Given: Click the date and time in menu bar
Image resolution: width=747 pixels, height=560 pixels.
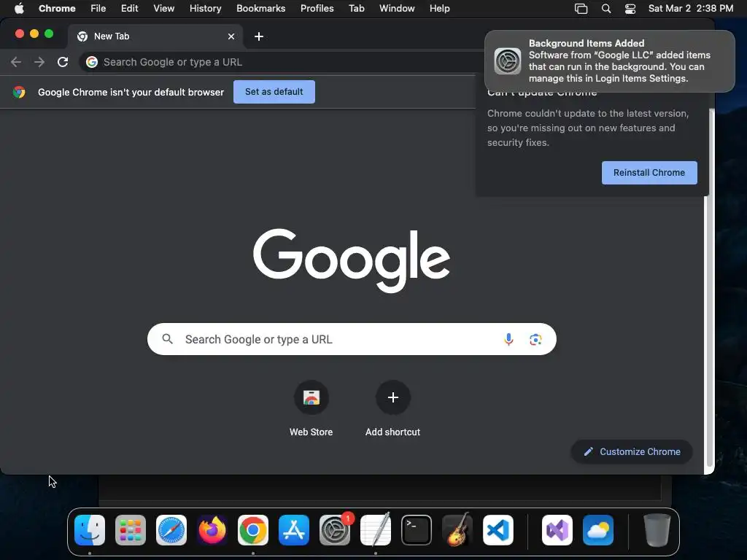Looking at the screenshot, I should click(x=691, y=8).
